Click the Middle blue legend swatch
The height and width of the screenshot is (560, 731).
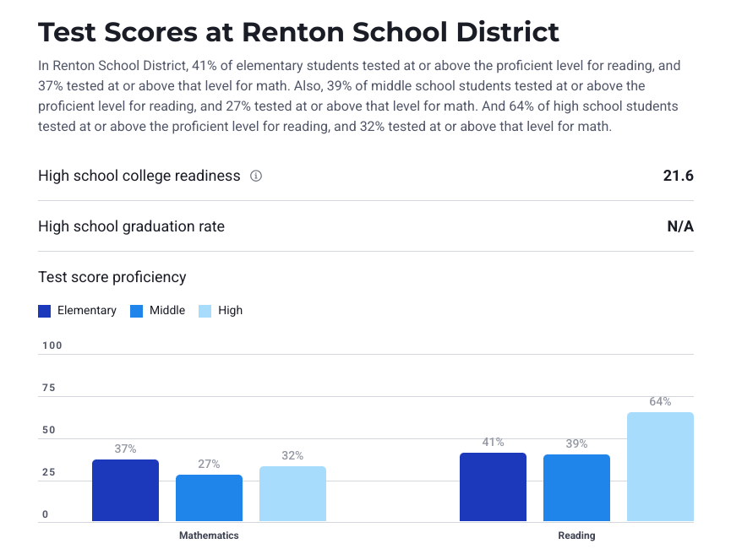137,311
